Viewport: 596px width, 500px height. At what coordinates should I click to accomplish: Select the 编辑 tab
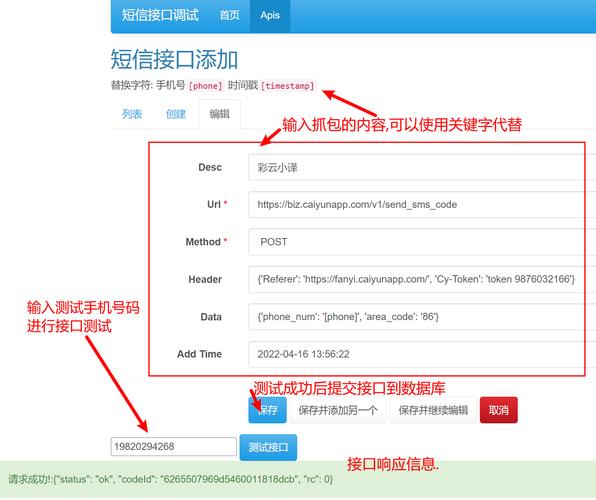click(219, 114)
